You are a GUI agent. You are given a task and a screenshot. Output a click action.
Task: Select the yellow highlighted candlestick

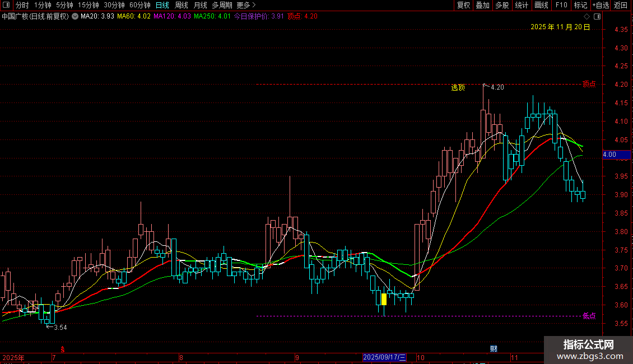tap(384, 299)
